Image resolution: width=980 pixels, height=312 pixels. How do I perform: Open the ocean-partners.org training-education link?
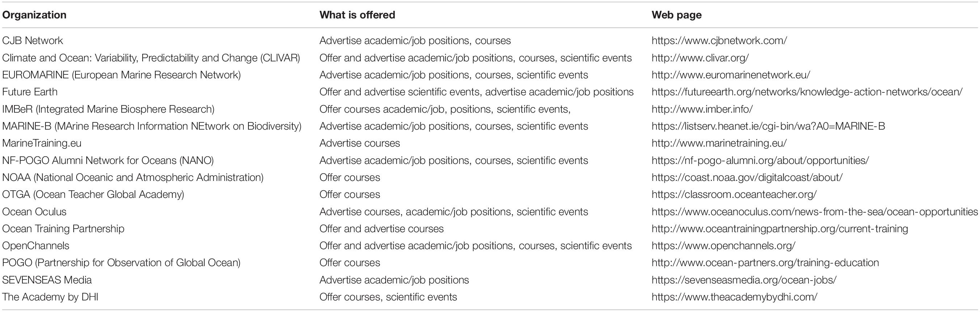(765, 263)
